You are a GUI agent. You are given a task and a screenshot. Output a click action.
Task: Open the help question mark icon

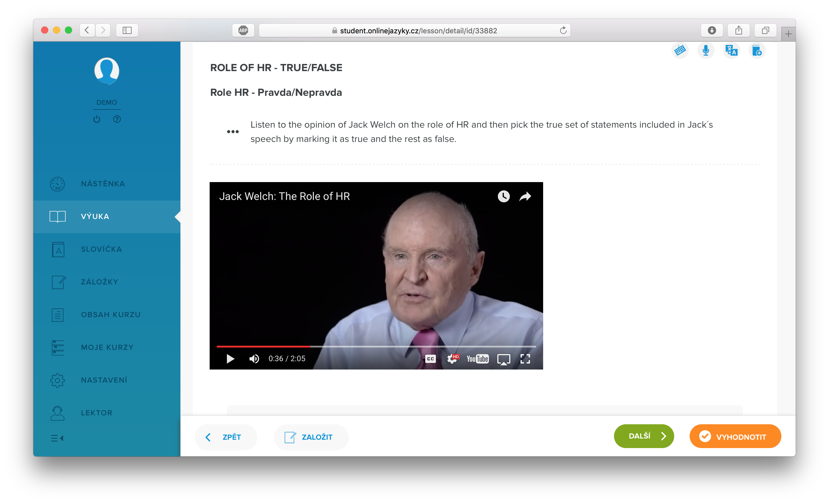(x=117, y=119)
